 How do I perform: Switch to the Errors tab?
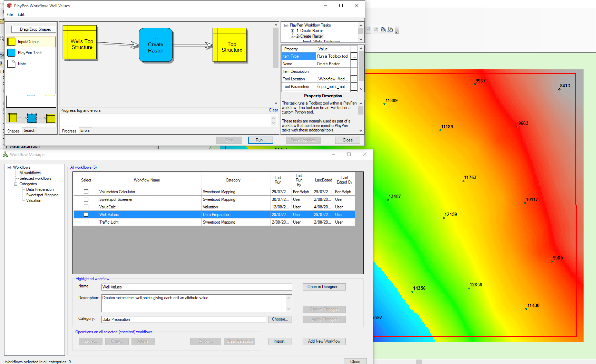[85, 130]
